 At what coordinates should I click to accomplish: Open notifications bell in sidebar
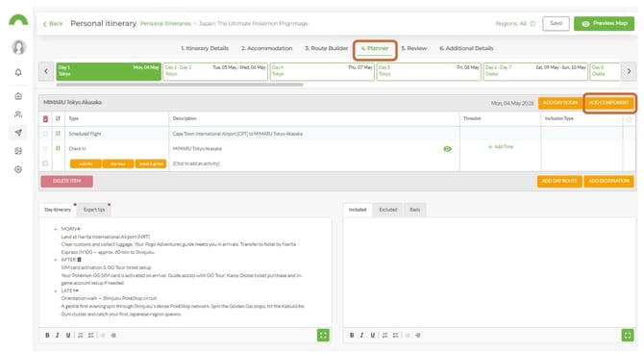[x=18, y=72]
